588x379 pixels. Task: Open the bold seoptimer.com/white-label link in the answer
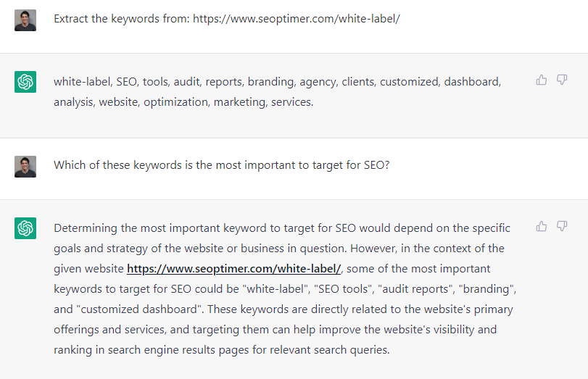[x=233, y=269]
